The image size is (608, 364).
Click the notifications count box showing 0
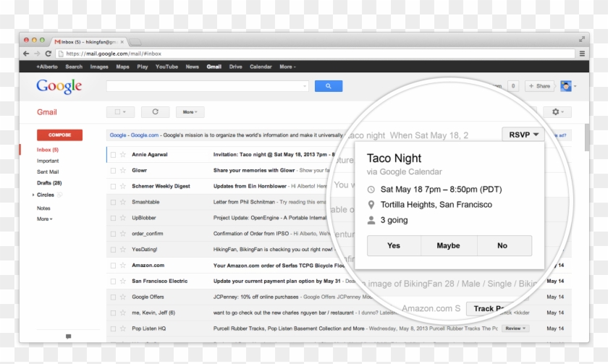pyautogui.click(x=513, y=86)
